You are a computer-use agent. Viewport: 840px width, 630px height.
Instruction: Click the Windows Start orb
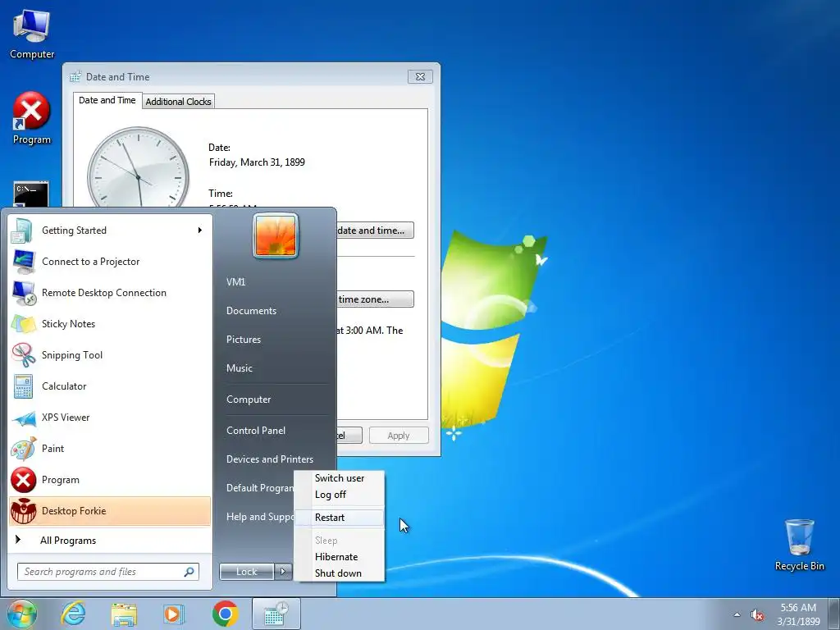22,614
